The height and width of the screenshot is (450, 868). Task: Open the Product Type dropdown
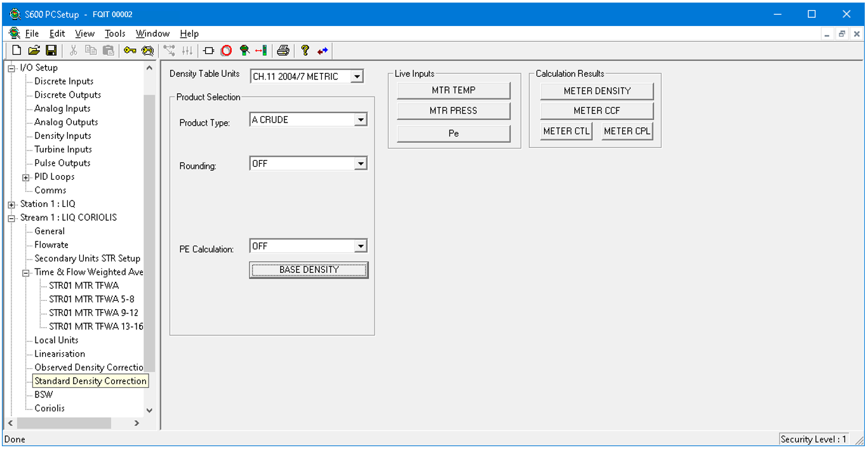coord(361,119)
